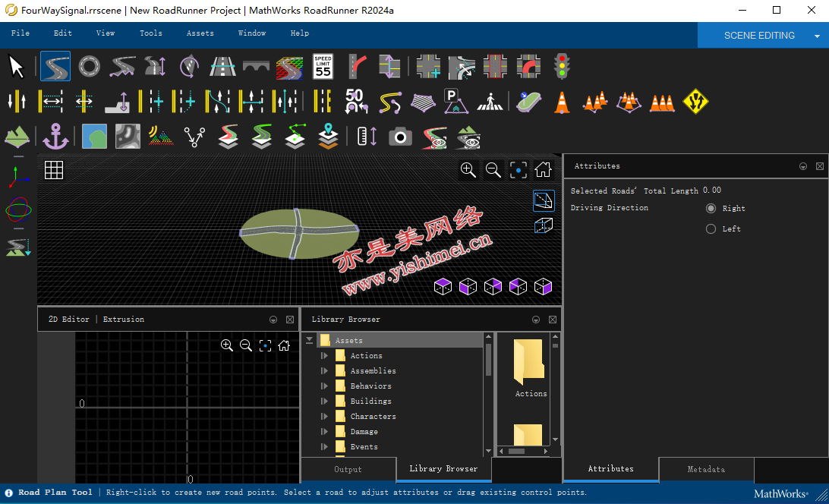Reset 3D viewport to home view
Screen dimensions: 829x504
click(543, 170)
